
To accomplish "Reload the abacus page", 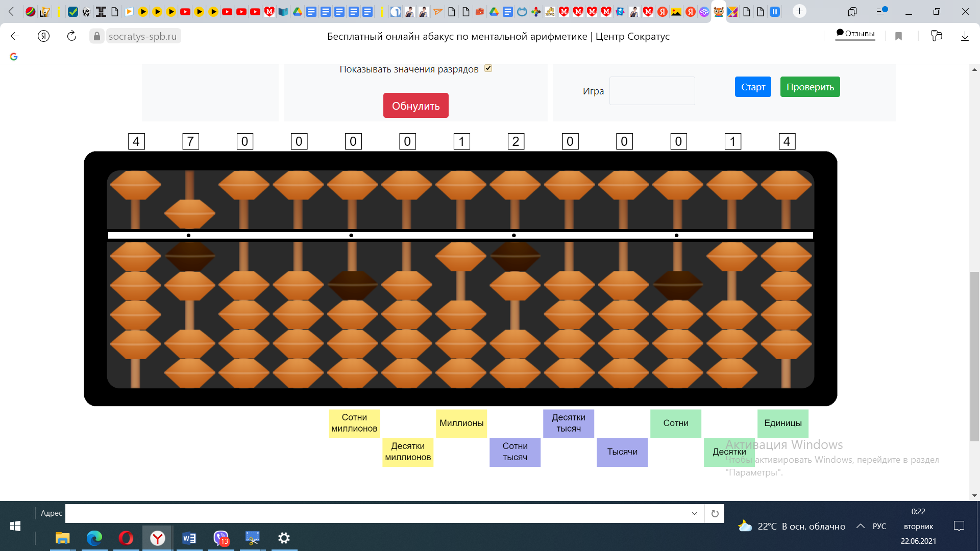I will click(x=71, y=36).
